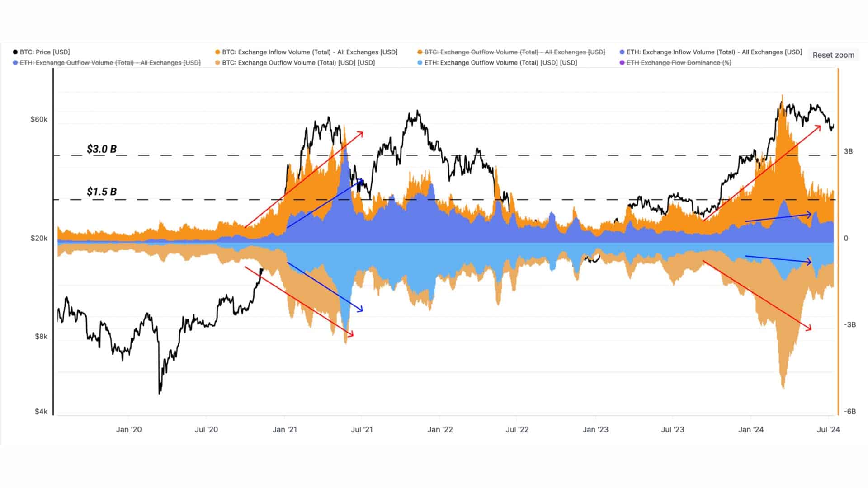Toggle ETH Exchange Inflow Volume legend entry

711,52
